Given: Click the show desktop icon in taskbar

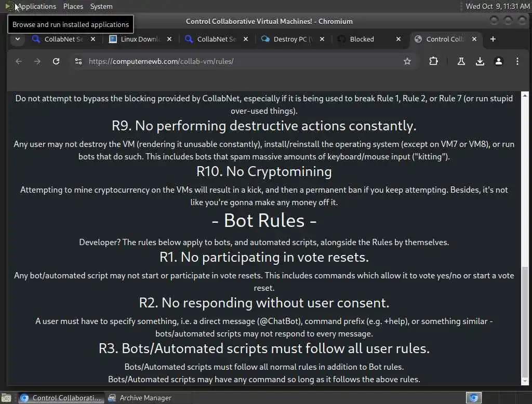Looking at the screenshot, I should click(6, 398).
